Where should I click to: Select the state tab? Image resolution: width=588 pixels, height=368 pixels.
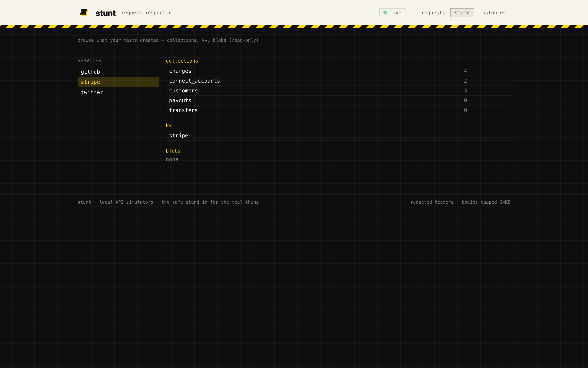pyautogui.click(x=462, y=13)
